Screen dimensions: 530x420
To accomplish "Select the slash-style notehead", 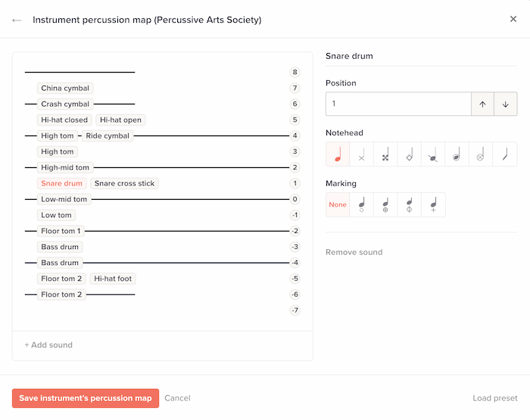I will click(x=505, y=154).
